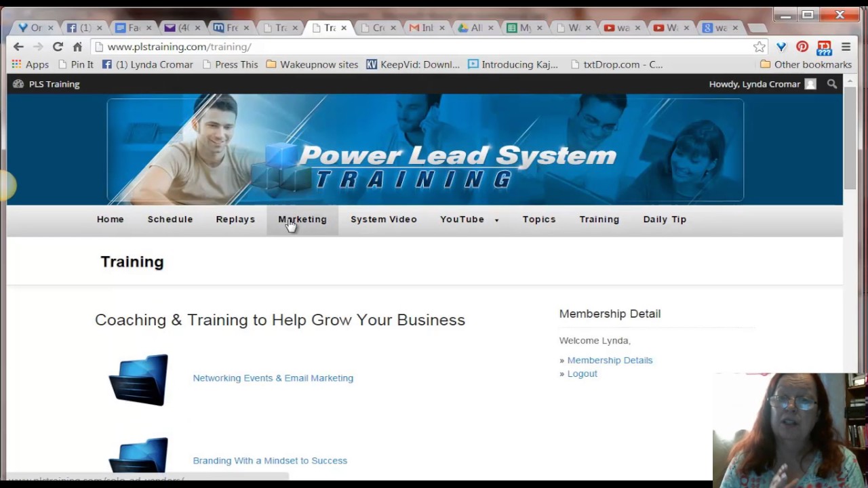Open the txtDrop.com bookmark
Viewport: 868px width, 488px height.
(616, 64)
